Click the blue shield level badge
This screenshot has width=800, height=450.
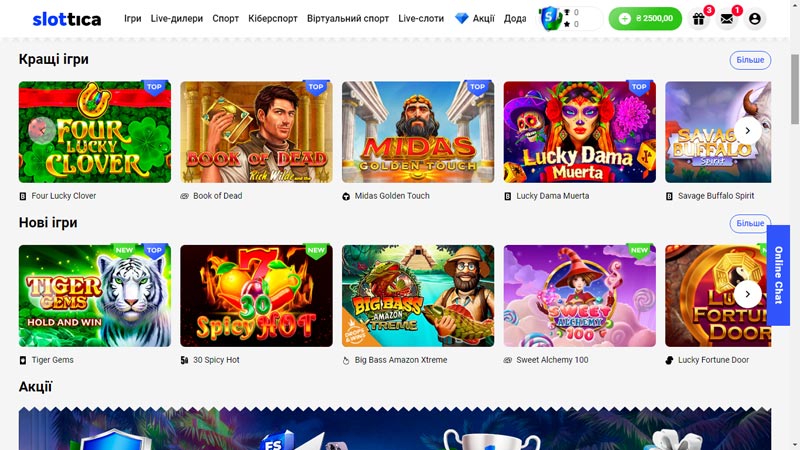pos(550,18)
